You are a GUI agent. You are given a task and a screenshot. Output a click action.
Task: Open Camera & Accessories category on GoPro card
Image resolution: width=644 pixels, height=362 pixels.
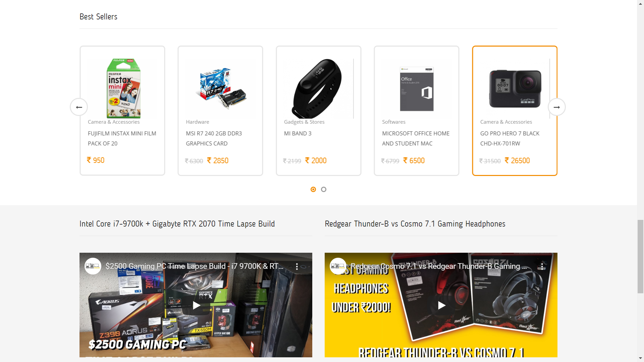coord(506,122)
